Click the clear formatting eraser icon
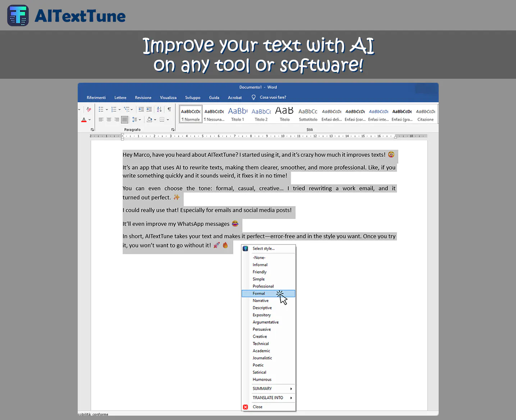Screen dimensions: 516x420 pos(89,109)
